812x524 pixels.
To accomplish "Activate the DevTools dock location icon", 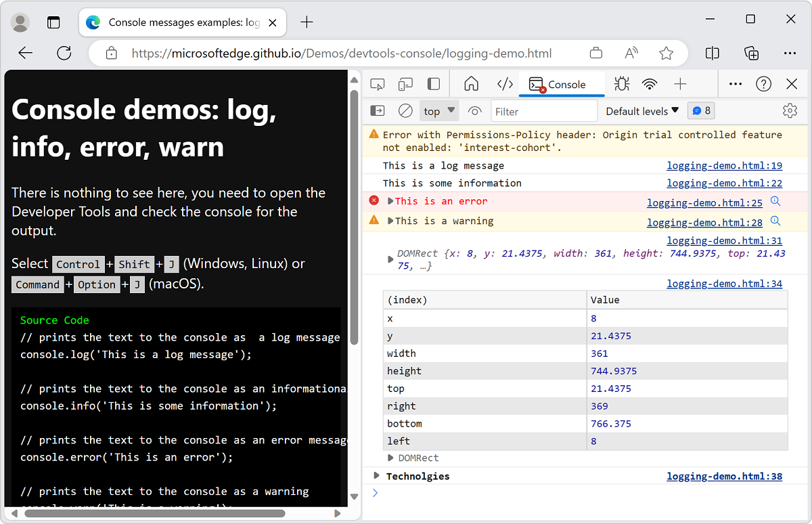I will pyautogui.click(x=432, y=84).
